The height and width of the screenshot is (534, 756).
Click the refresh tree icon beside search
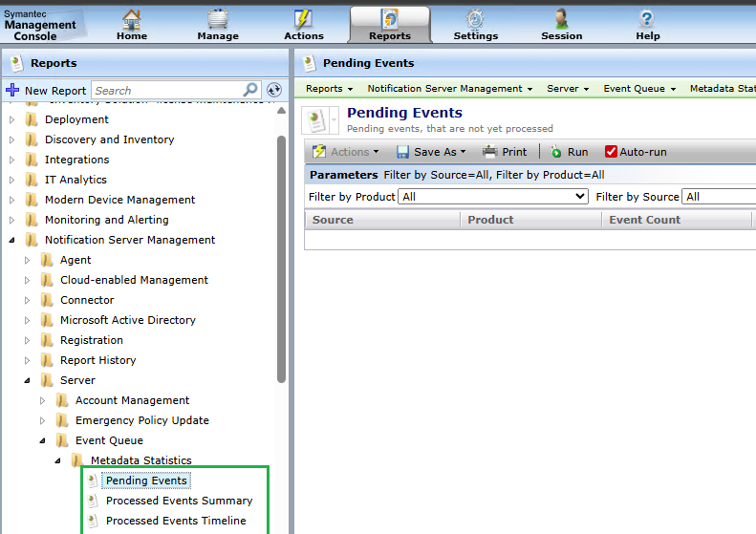coord(274,90)
